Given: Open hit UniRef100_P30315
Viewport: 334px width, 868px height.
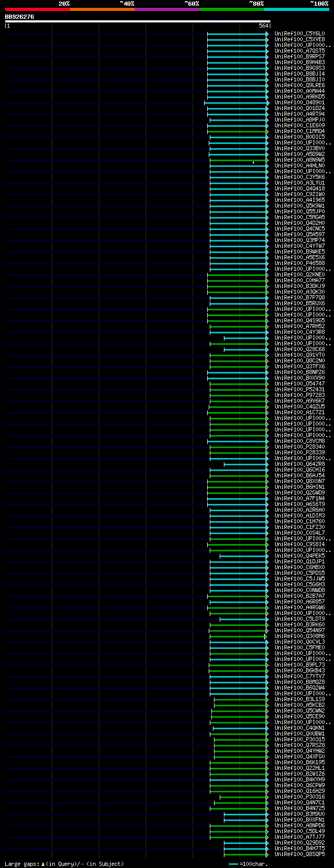Looking at the screenshot, I should (300, 739).
